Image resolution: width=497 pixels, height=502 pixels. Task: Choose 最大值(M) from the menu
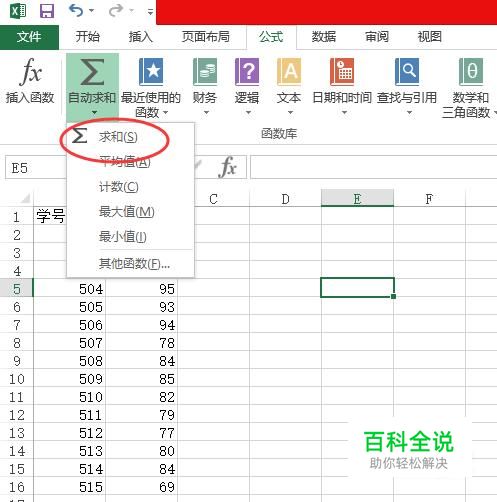click(x=130, y=212)
